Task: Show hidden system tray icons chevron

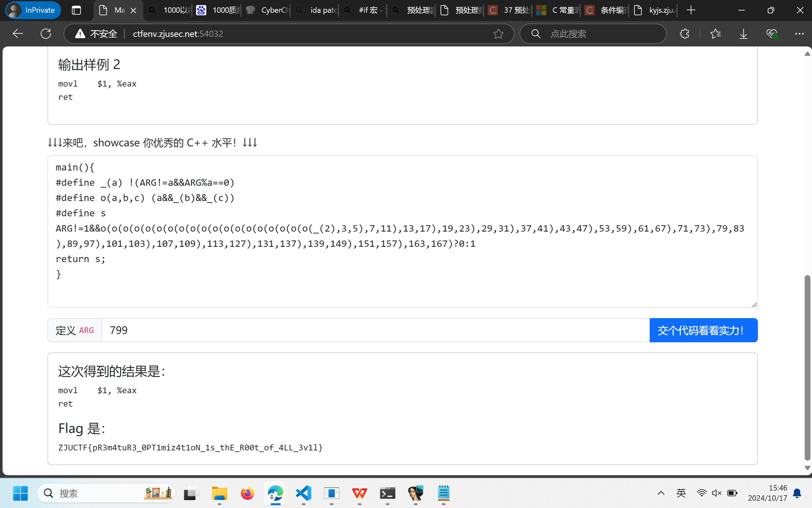Action: (661, 493)
